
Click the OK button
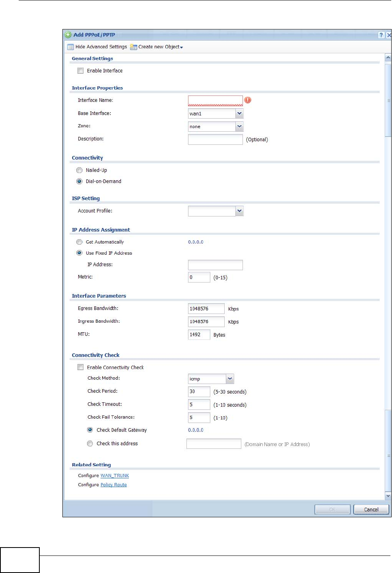(x=332, y=509)
